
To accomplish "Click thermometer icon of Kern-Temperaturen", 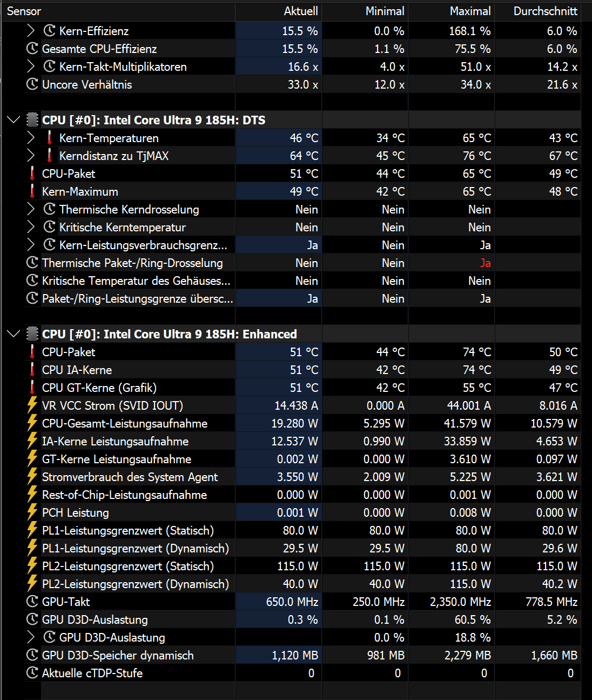I will coord(50,138).
